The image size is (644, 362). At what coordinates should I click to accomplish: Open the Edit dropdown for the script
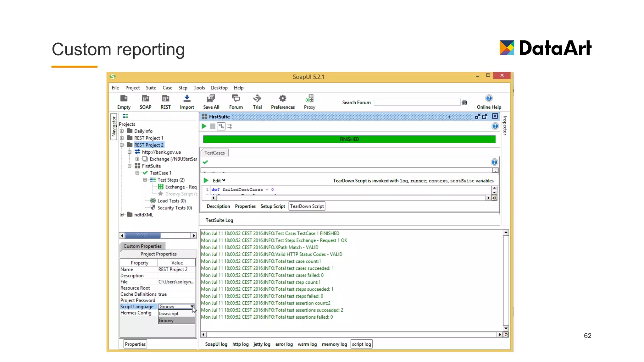coord(219,181)
